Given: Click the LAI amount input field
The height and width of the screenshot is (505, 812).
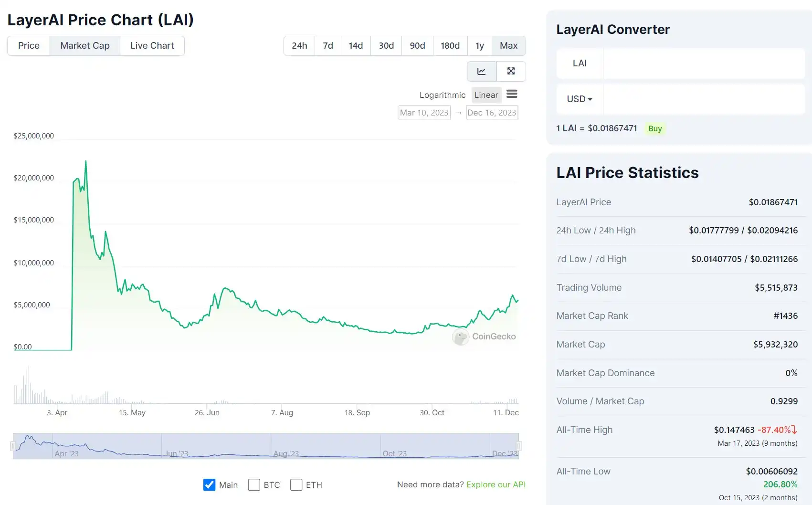Looking at the screenshot, I should [x=704, y=63].
